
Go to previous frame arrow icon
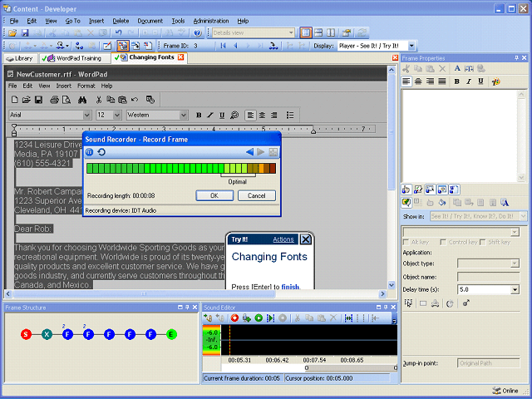235,46
